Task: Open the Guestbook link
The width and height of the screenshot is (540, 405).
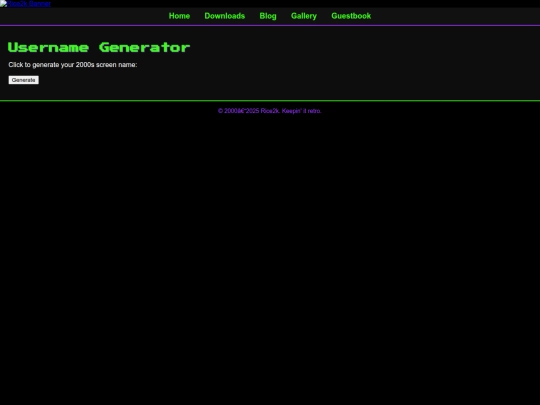Action: [351, 16]
